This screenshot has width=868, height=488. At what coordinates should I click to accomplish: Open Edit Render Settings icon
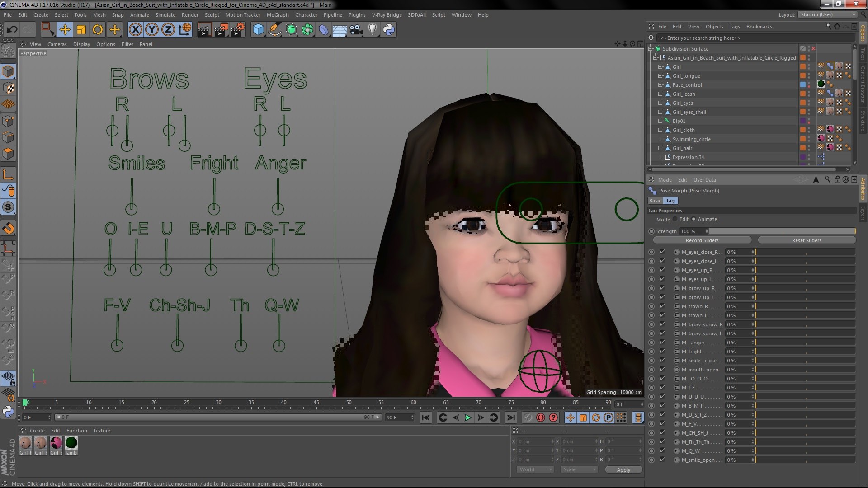click(238, 30)
